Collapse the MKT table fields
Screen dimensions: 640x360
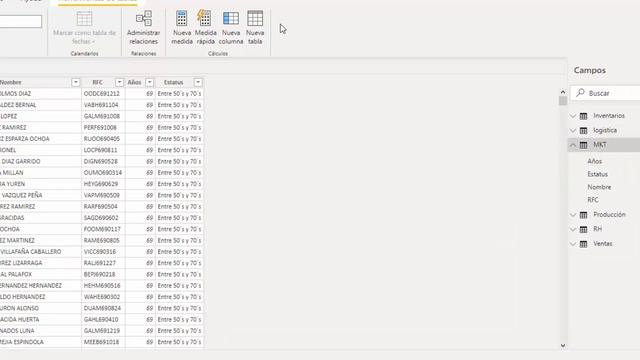click(x=573, y=145)
